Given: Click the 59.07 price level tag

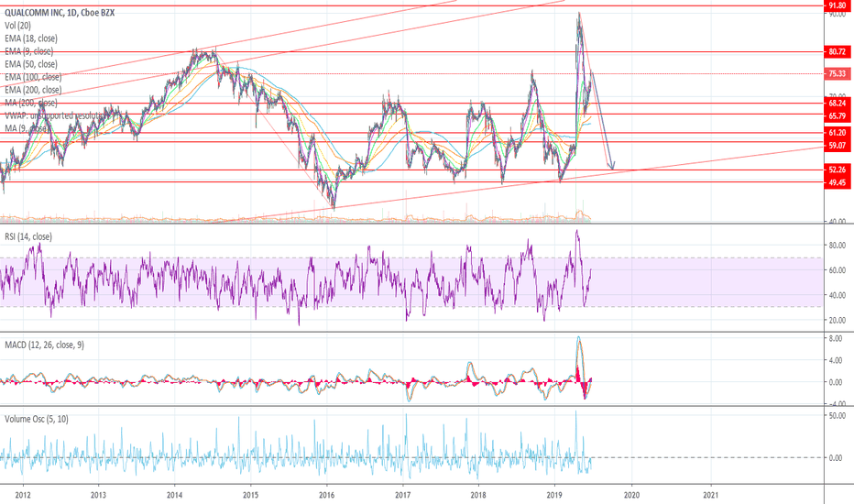Looking at the screenshot, I should [838, 146].
